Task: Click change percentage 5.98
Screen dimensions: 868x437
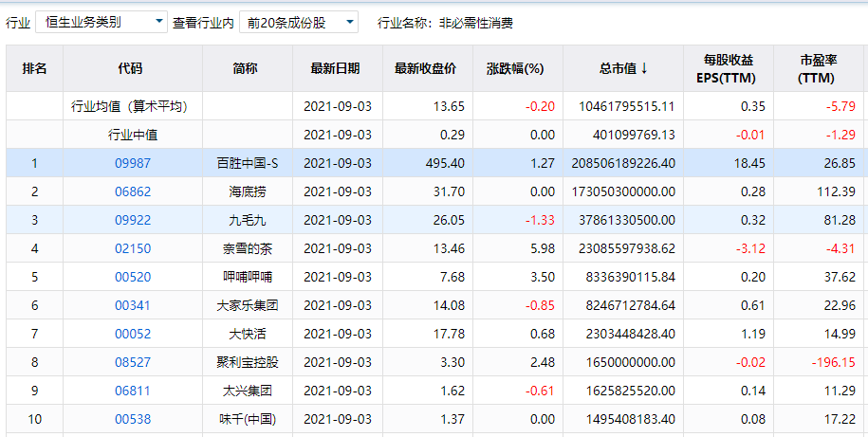Action: coord(543,248)
